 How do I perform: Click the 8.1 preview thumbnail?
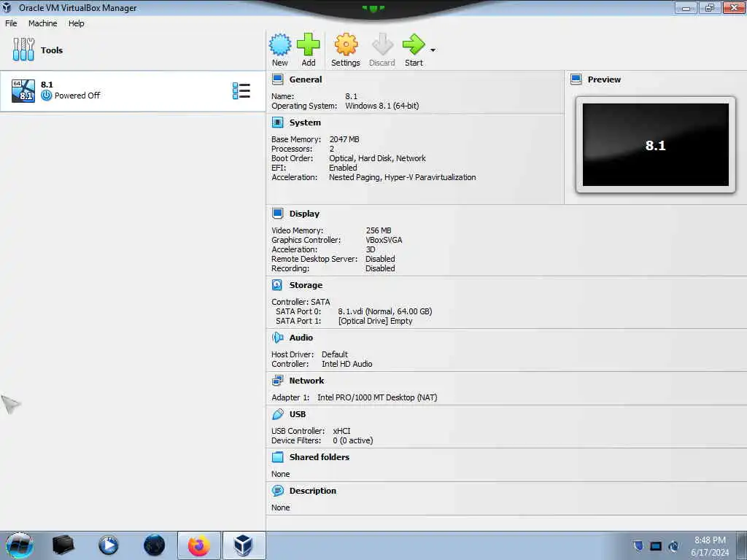coord(656,145)
